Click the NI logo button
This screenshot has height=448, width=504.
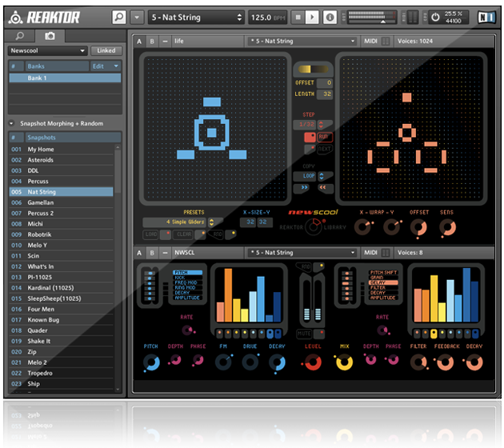coord(486,17)
